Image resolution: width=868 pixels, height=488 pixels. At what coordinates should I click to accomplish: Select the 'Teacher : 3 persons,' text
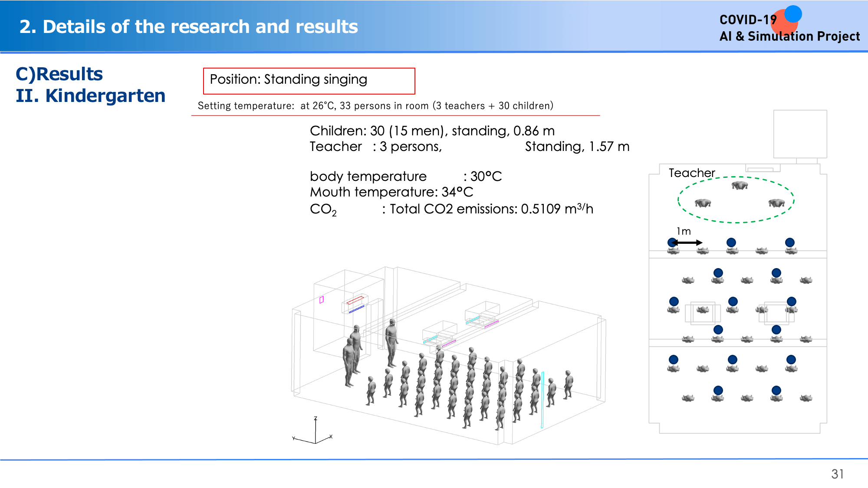[376, 147]
